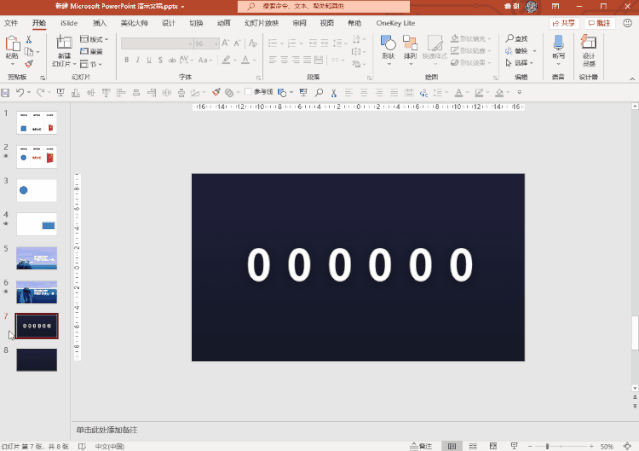Image resolution: width=639 pixels, height=451 pixels.
Task: Toggle the Guides (参考线) checkbox
Action: [x=248, y=92]
